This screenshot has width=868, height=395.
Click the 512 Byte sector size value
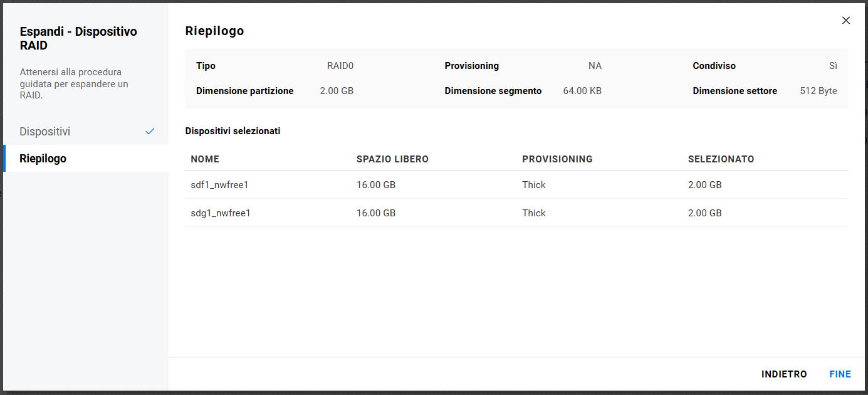(818, 91)
